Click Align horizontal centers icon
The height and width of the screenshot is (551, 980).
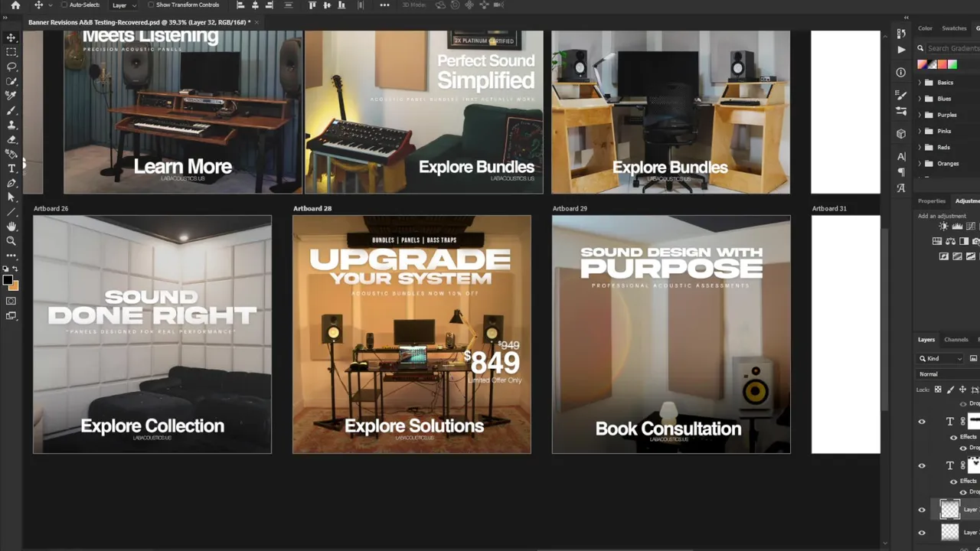coord(255,5)
